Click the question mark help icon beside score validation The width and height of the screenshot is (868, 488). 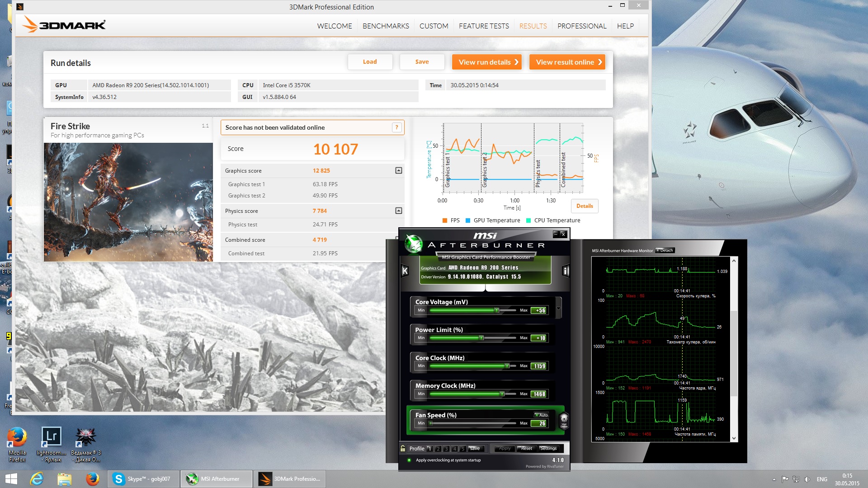click(x=396, y=127)
